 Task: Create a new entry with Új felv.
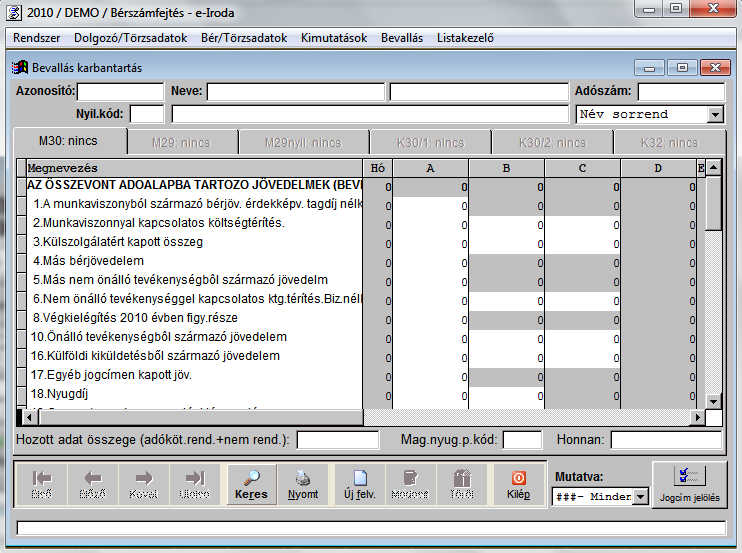pos(359,483)
